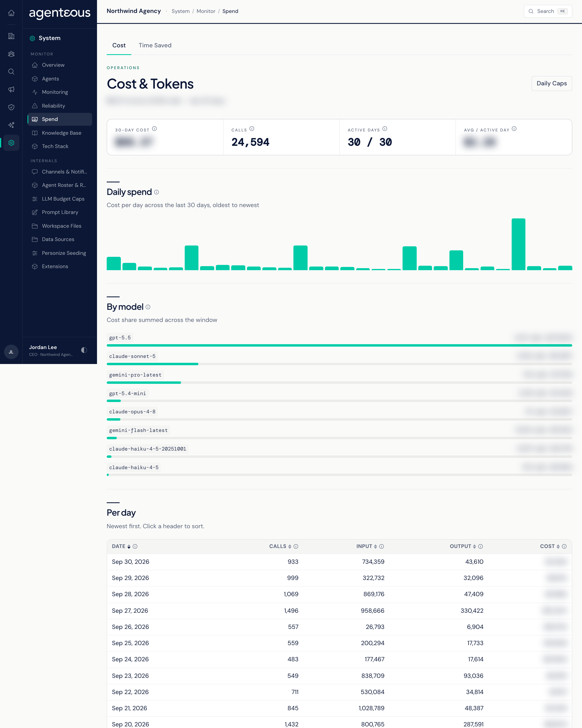Open Knowledge Base in the sidebar
582x728 pixels.
pyautogui.click(x=60, y=133)
